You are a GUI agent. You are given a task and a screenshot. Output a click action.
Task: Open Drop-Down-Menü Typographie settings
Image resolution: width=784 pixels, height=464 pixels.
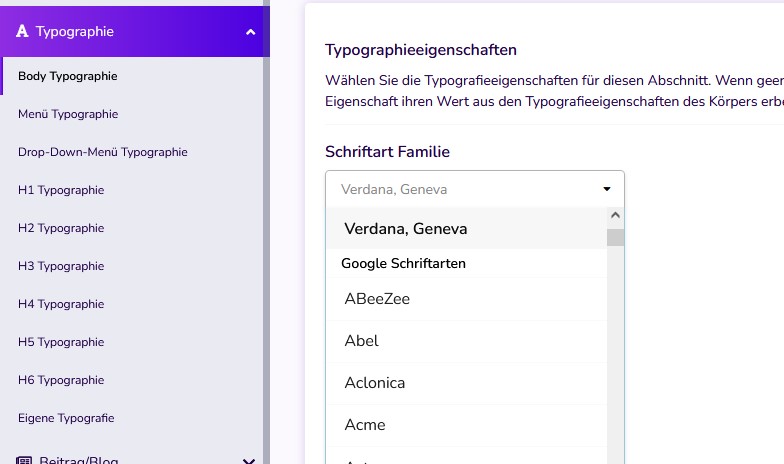pos(102,152)
